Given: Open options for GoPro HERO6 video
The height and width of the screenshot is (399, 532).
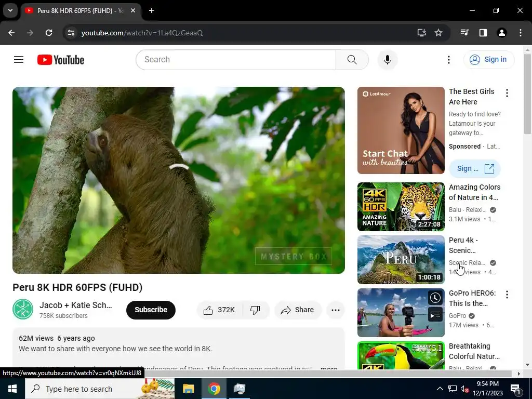Looking at the screenshot, I should point(507,295).
